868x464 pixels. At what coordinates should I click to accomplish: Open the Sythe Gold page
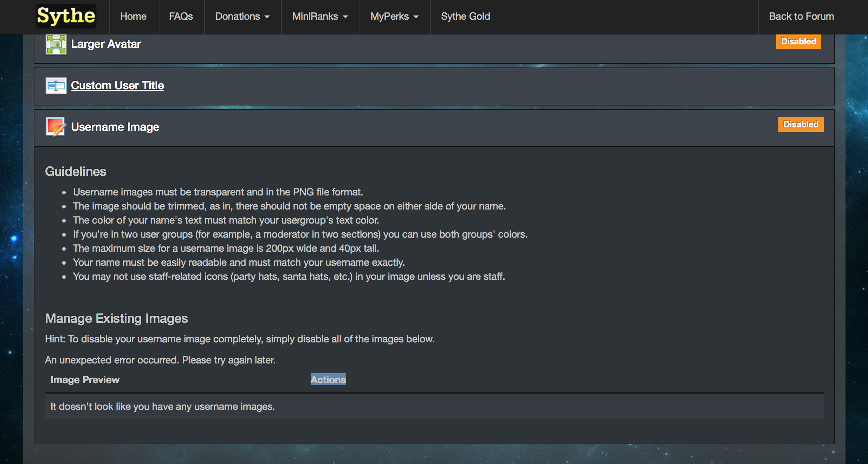click(x=465, y=17)
